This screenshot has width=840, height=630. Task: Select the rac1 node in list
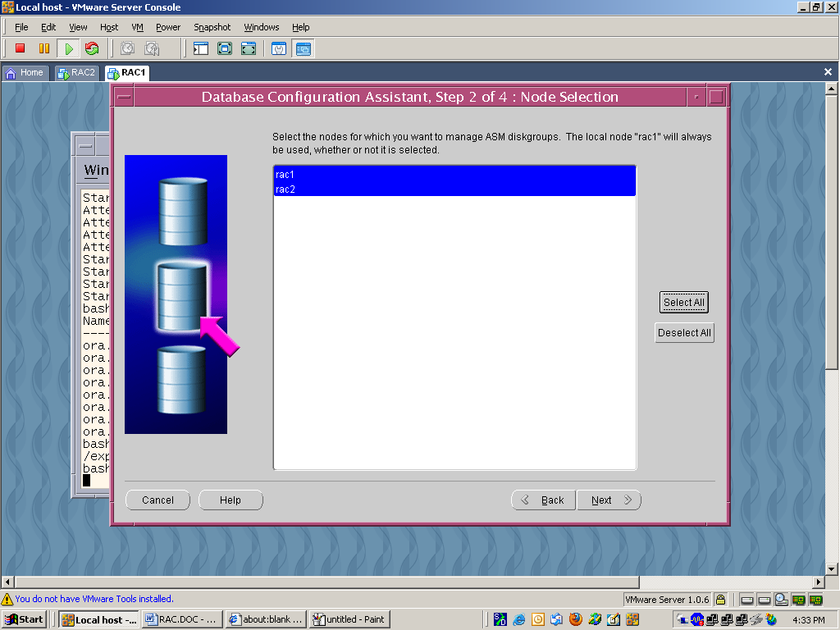click(x=454, y=174)
